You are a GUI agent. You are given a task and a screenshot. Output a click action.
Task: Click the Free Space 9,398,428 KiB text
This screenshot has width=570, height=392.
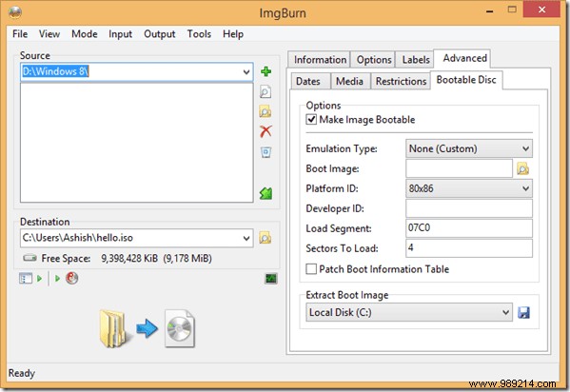click(127, 258)
